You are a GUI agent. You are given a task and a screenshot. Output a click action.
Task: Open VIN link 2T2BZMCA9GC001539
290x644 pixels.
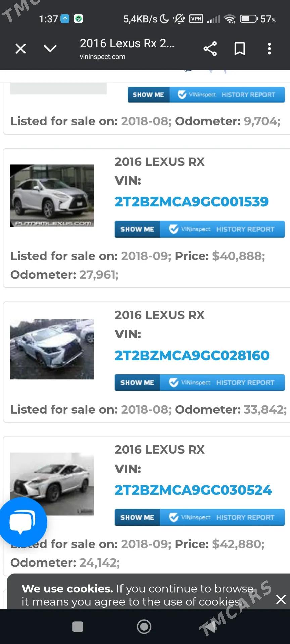(191, 202)
